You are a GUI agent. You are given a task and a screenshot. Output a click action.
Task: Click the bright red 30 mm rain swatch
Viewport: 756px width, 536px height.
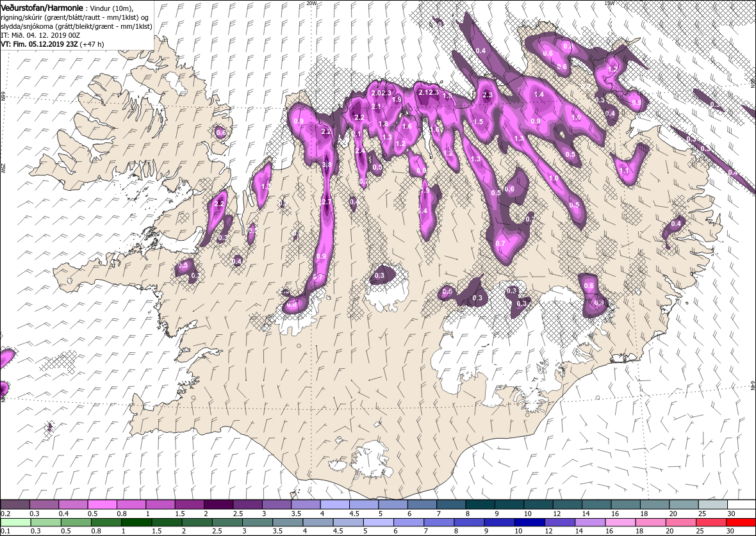[x=741, y=523]
